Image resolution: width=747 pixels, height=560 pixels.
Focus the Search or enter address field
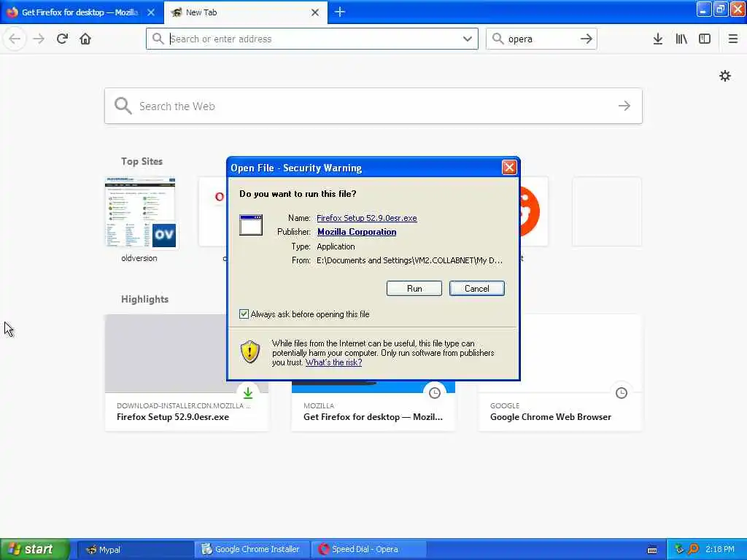312,39
